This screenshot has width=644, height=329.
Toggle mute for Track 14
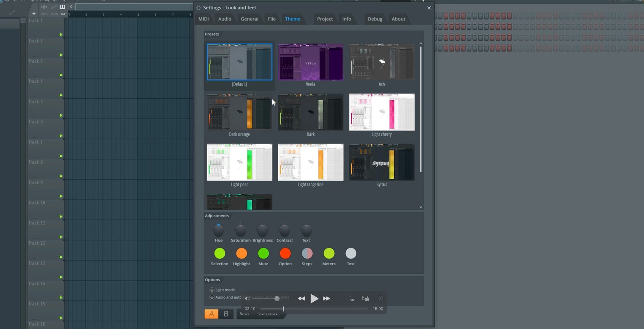click(61, 298)
